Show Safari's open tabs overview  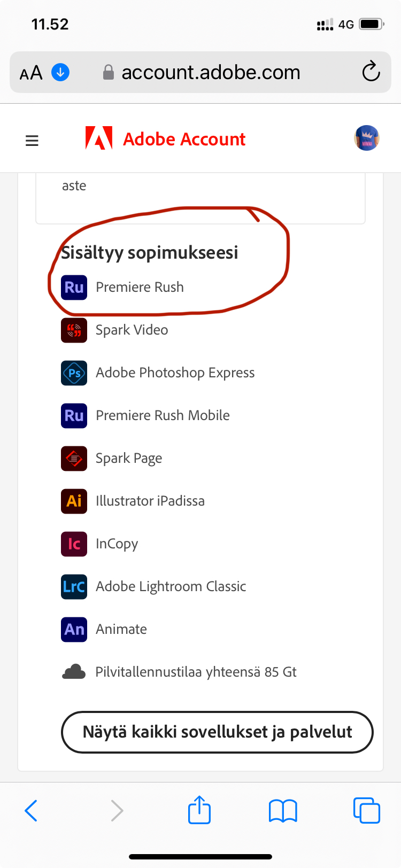point(367,810)
